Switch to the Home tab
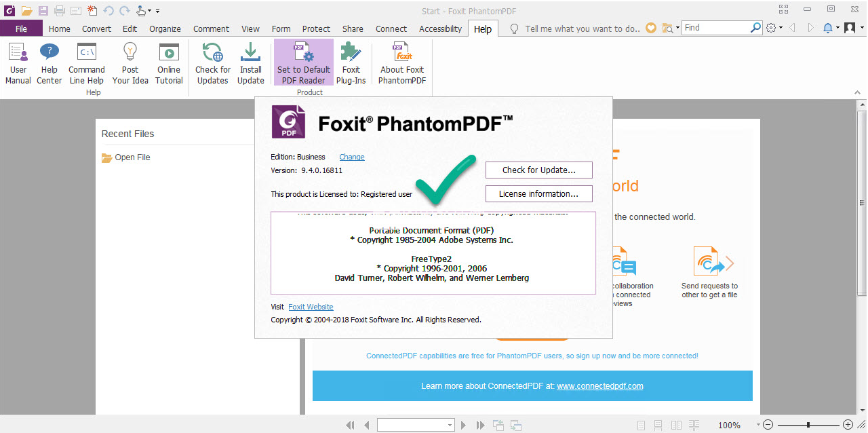The image size is (868, 433). coord(60,29)
